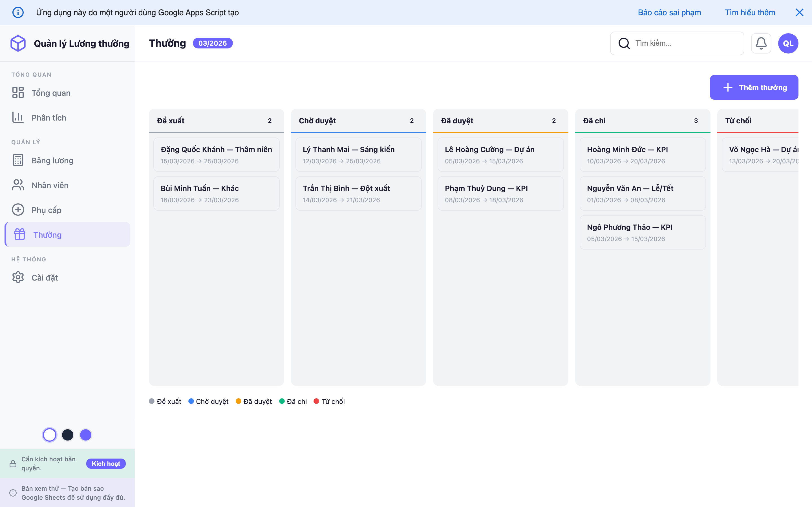Viewport: 812px width, 507px height.
Task: Click the 03/2026 period badge
Action: coord(212,43)
